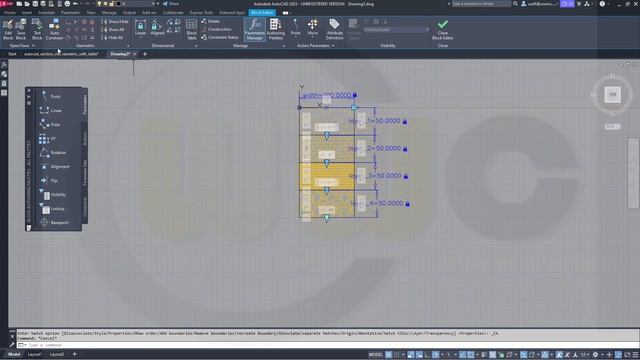640x360 pixels.
Task: Select the Linear dimensional constraint
Action: pyautogui.click(x=140, y=28)
